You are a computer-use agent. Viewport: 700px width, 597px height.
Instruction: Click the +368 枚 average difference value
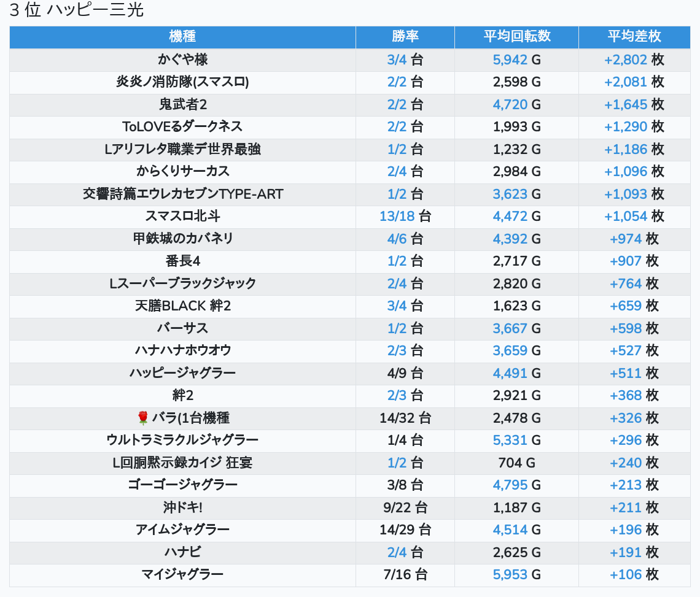[634, 395]
